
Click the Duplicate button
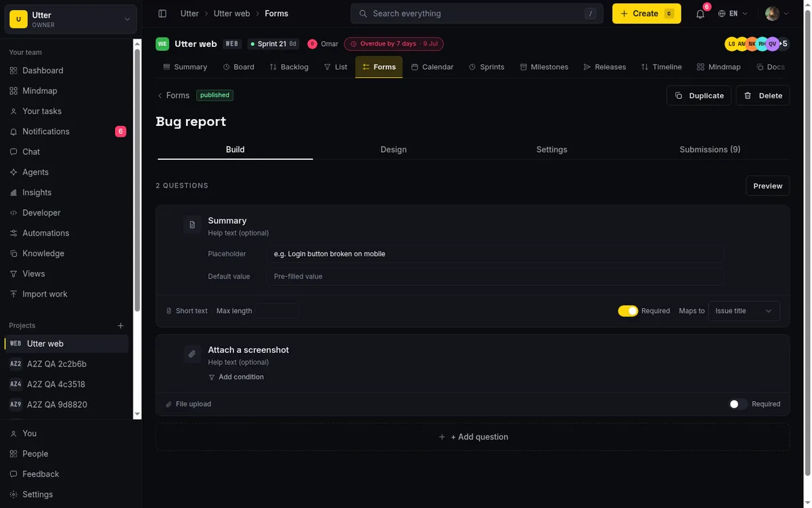click(x=699, y=96)
